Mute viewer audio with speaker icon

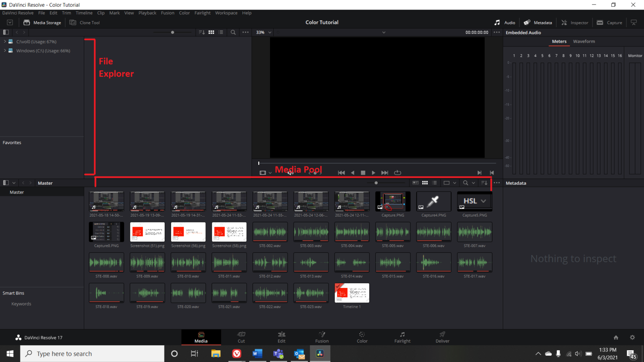click(x=290, y=172)
